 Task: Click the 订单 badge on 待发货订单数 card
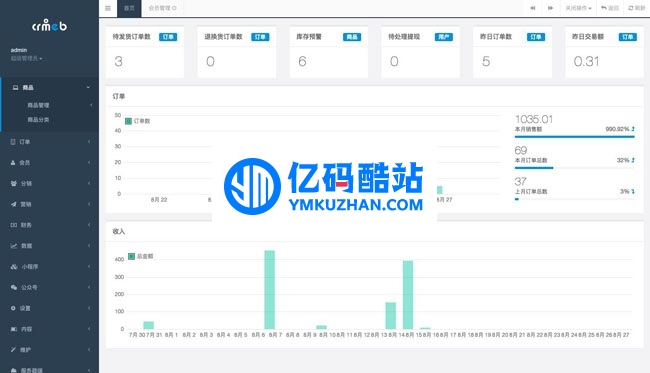click(168, 37)
